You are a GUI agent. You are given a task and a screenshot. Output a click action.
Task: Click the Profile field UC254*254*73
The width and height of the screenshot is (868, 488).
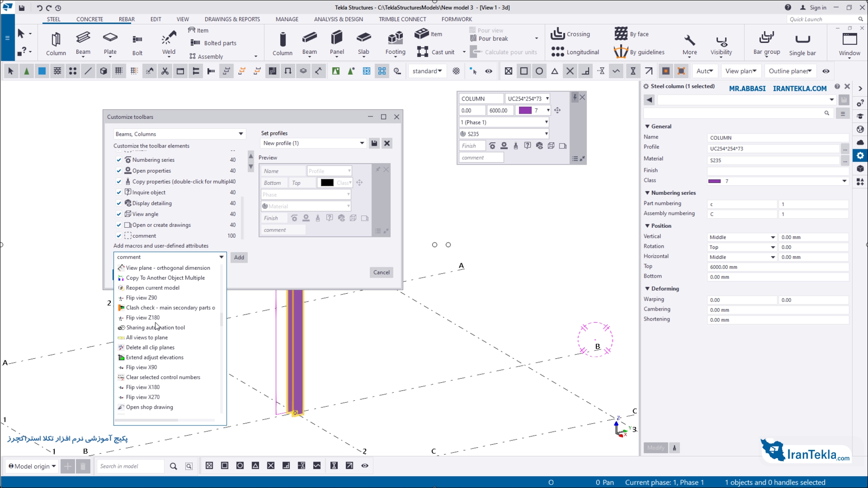pos(774,149)
